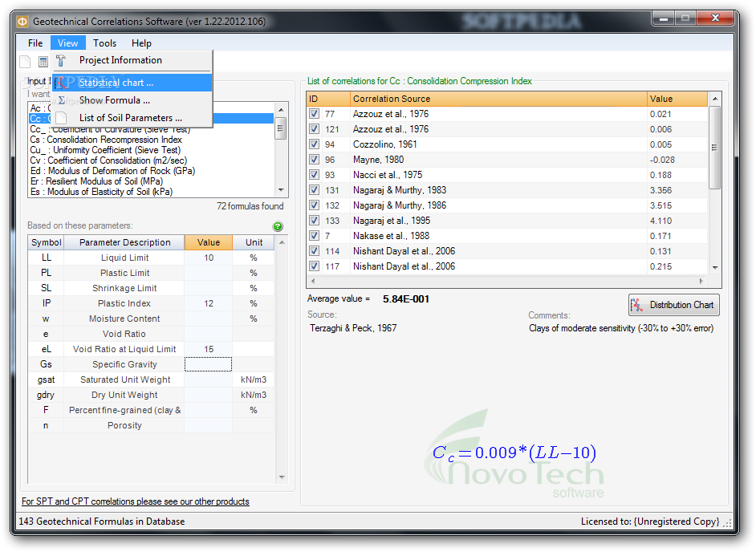The width and height of the screenshot is (756, 552).
Task: Sort by Correlation Source column header
Action: (x=498, y=99)
